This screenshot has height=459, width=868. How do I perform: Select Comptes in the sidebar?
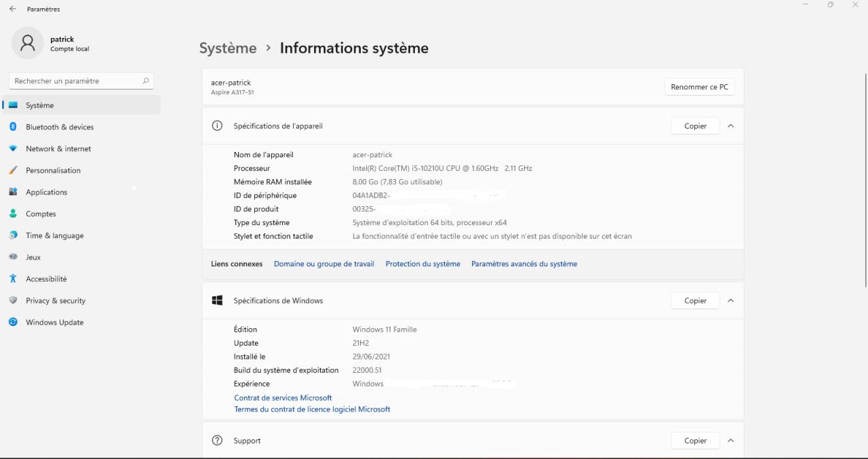41,214
